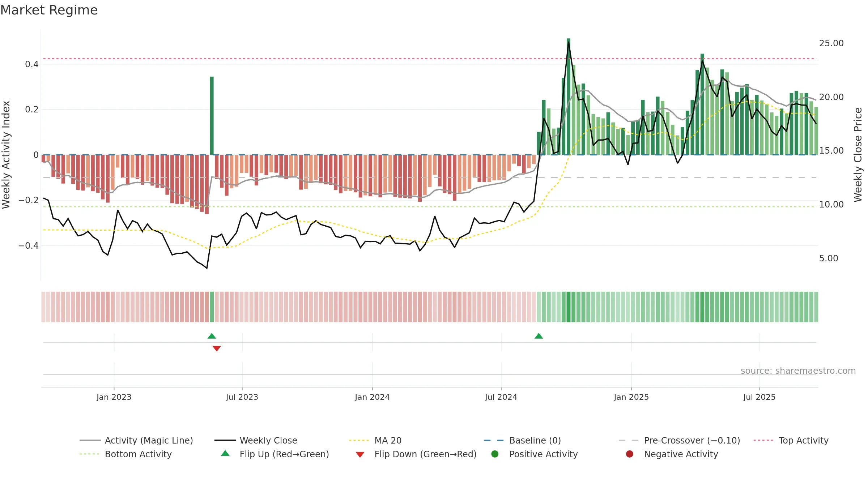
Task: Click the red flip-down marker near Jul 2023
Action: tap(217, 348)
